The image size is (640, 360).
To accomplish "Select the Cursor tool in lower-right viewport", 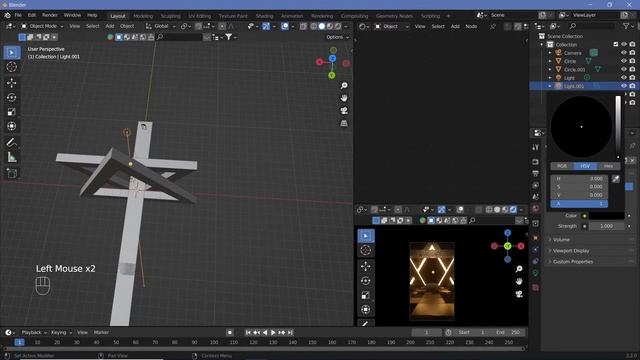I will pyautogui.click(x=365, y=250).
